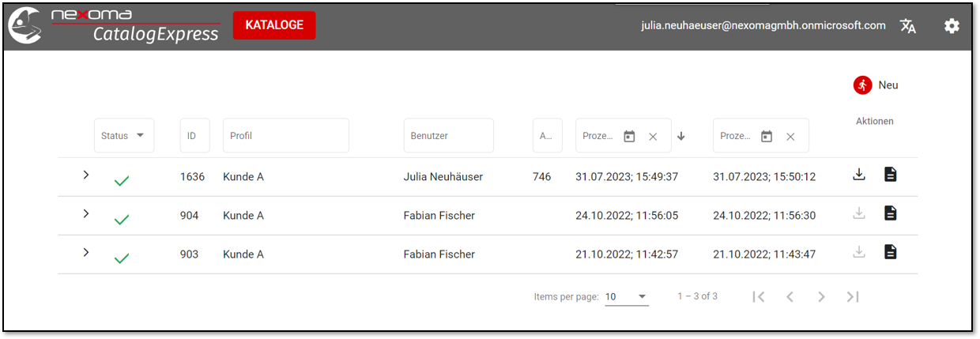Viewport: 980px width, 339px height.
Task: Focus the ID filter field
Action: (195, 136)
